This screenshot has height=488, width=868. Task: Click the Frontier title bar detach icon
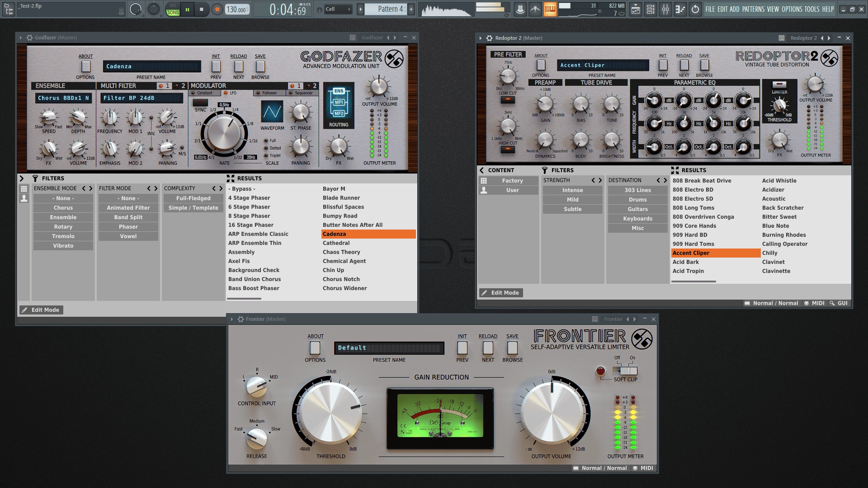(595, 319)
